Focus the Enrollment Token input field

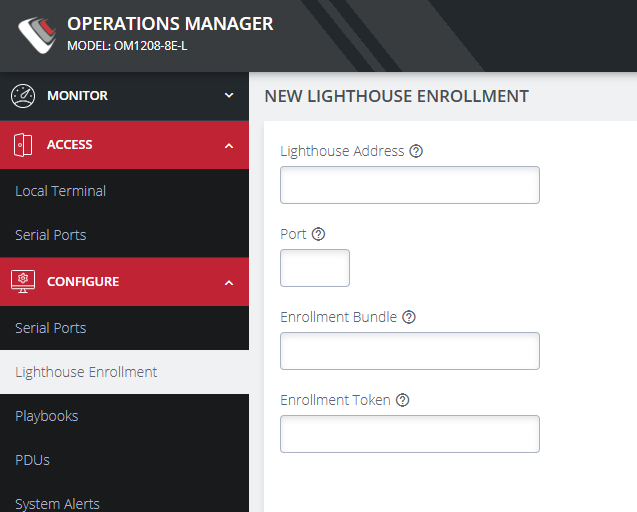[410, 434]
